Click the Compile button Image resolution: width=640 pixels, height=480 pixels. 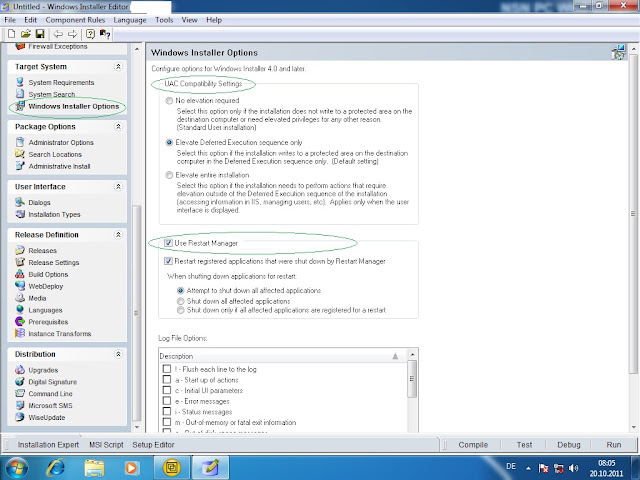coord(473,445)
